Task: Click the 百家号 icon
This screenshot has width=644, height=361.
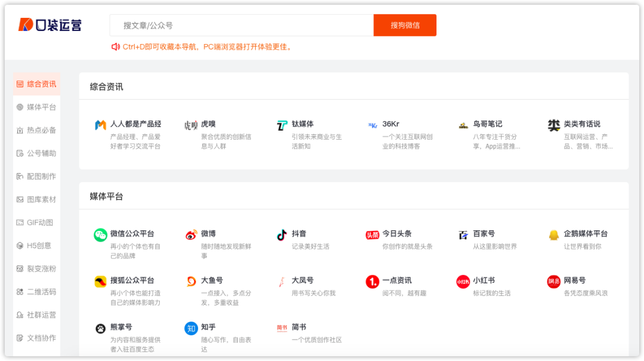Action: 463,235
